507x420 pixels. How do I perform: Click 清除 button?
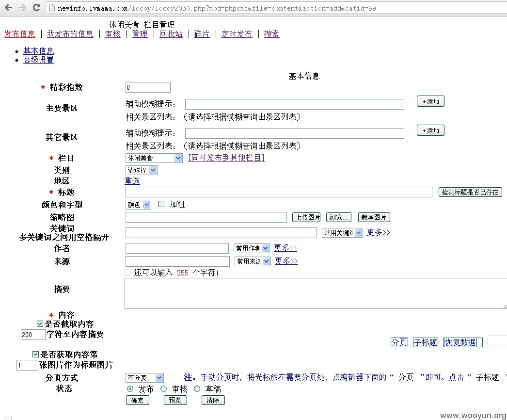coord(213,400)
